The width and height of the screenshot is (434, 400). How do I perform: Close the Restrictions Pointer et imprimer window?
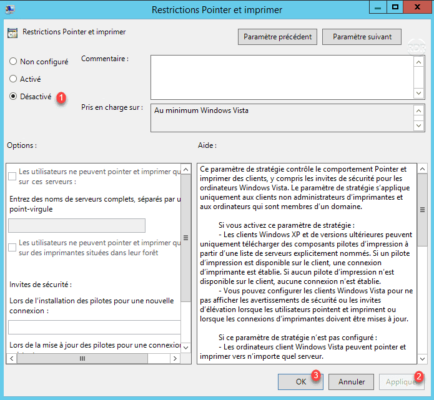pos(417,7)
